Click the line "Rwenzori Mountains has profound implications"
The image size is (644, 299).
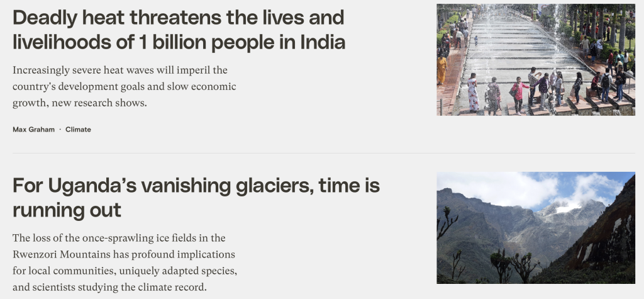click(124, 255)
